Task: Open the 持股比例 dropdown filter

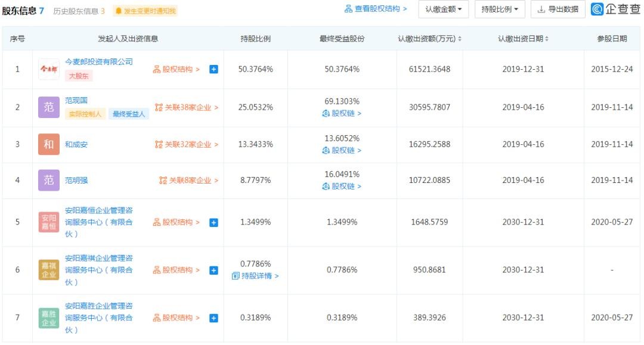Action: coord(499,10)
